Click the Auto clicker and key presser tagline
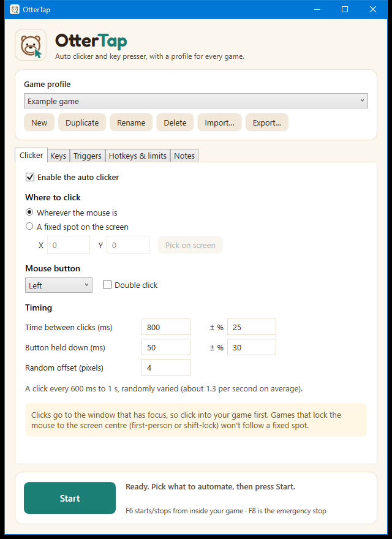This screenshot has height=539, width=392. [x=150, y=56]
